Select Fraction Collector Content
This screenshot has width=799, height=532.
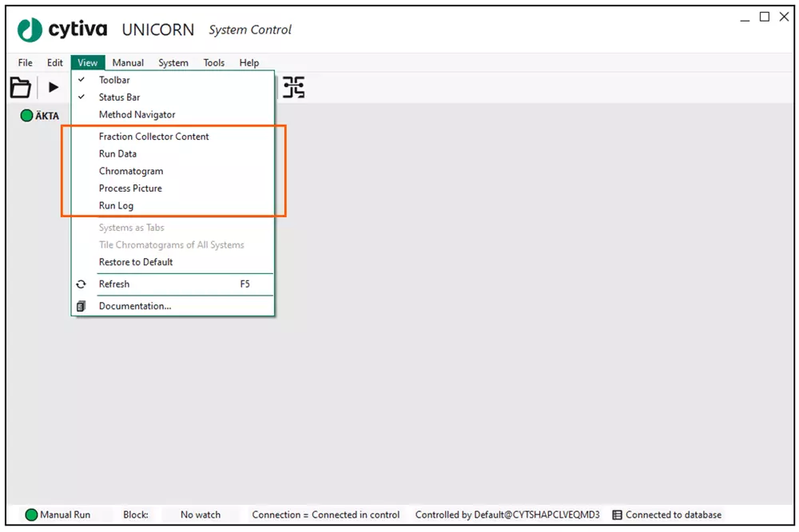pos(153,136)
